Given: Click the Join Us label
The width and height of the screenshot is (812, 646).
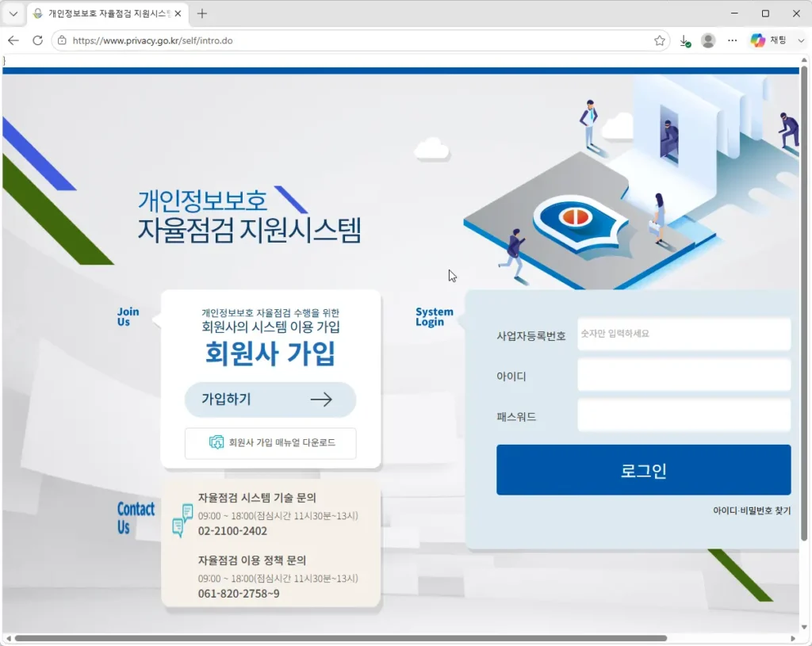Looking at the screenshot, I should click(x=128, y=317).
